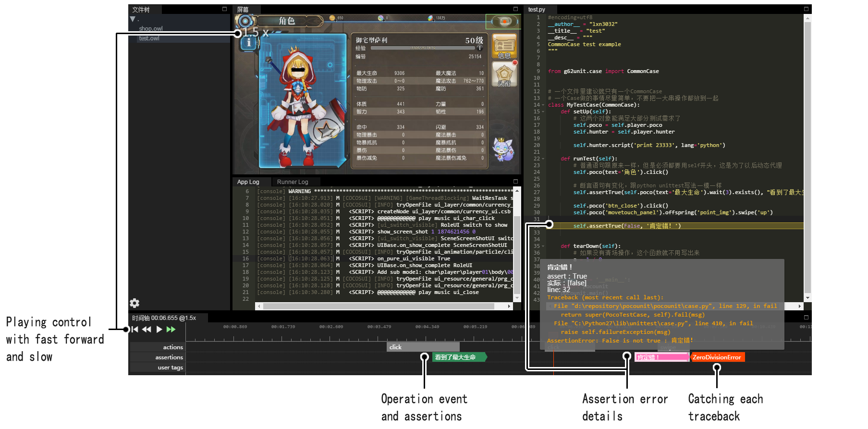Click the code editor vertical scrollbar thumb
Viewport: 868px width, 429px height.
807,157
